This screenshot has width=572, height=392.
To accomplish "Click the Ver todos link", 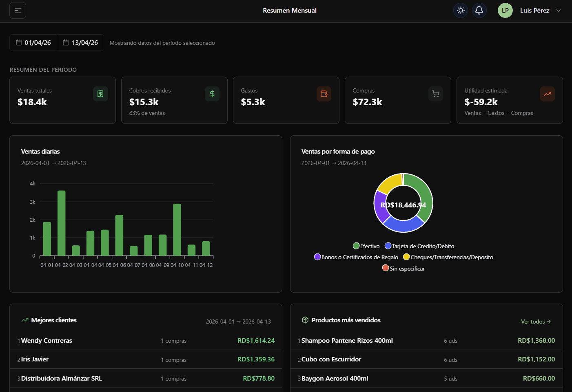I will click(536, 322).
